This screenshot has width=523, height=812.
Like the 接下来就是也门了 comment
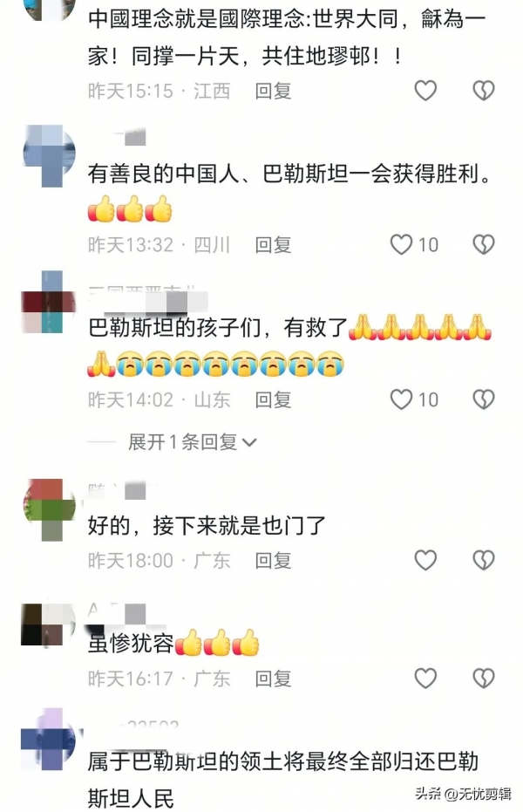click(x=425, y=560)
